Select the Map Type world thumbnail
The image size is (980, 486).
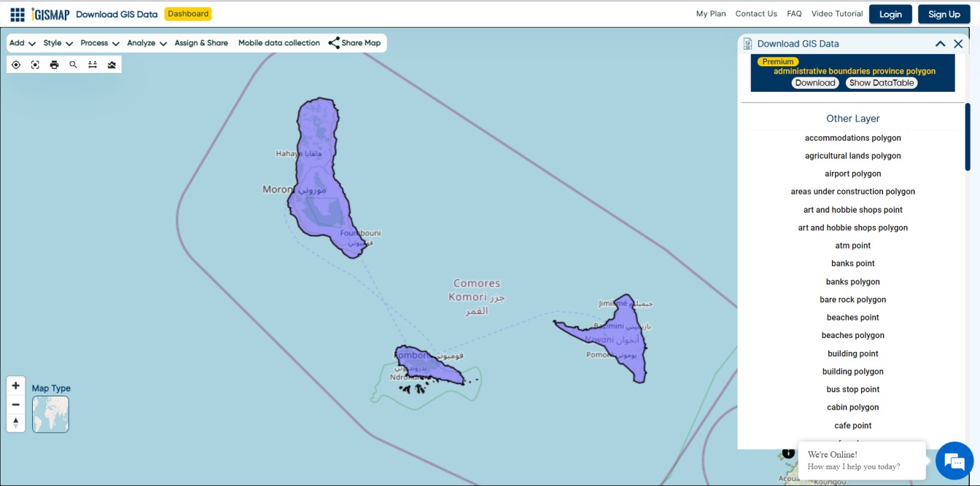(x=50, y=414)
